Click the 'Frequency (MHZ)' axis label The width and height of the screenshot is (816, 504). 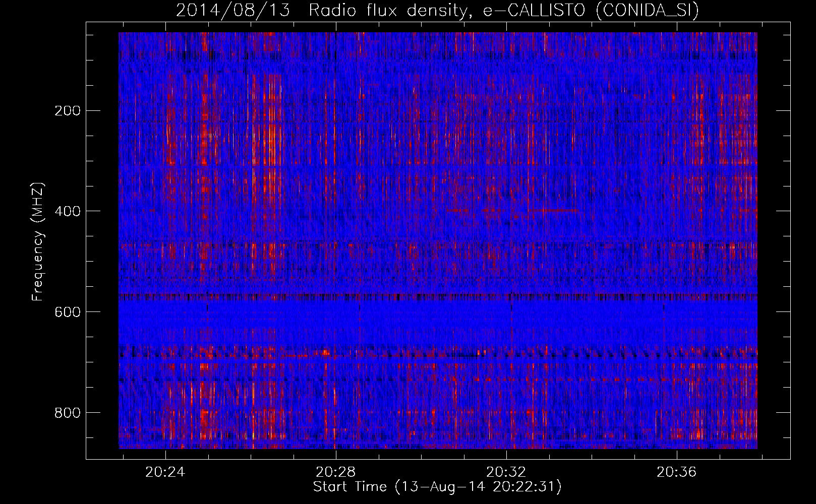[38, 242]
